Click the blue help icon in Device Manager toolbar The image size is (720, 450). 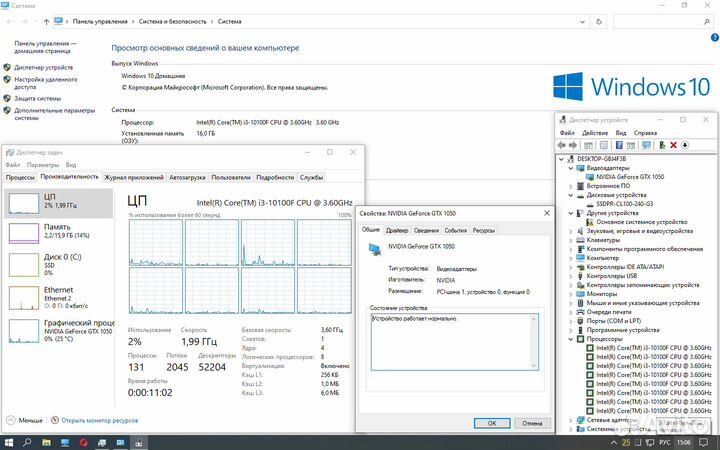[x=619, y=145]
